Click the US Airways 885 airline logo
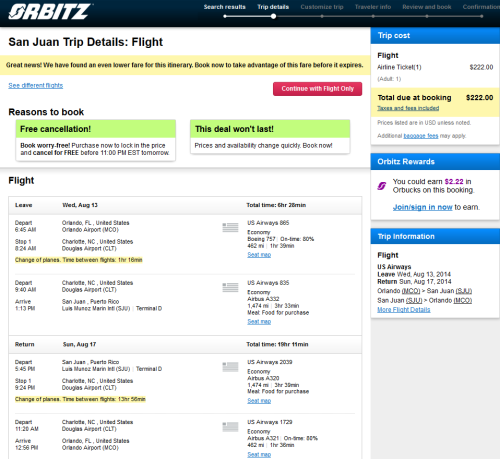 230,227
